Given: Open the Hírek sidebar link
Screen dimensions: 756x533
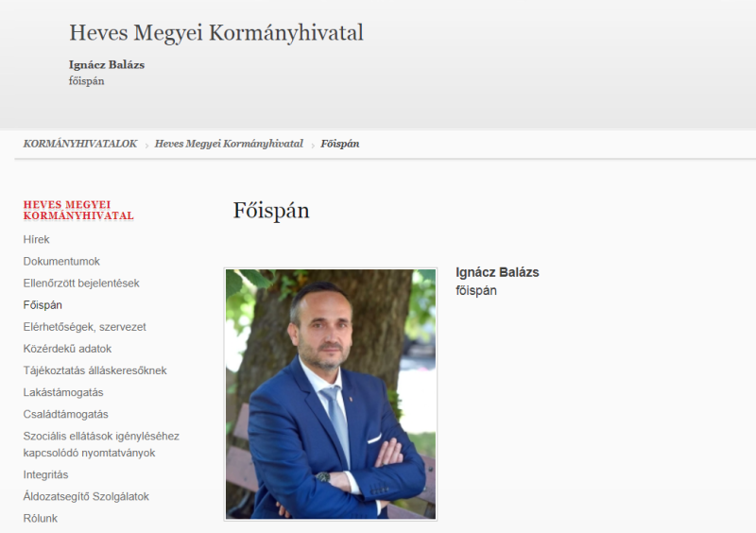Looking at the screenshot, I should pyautogui.click(x=36, y=240).
